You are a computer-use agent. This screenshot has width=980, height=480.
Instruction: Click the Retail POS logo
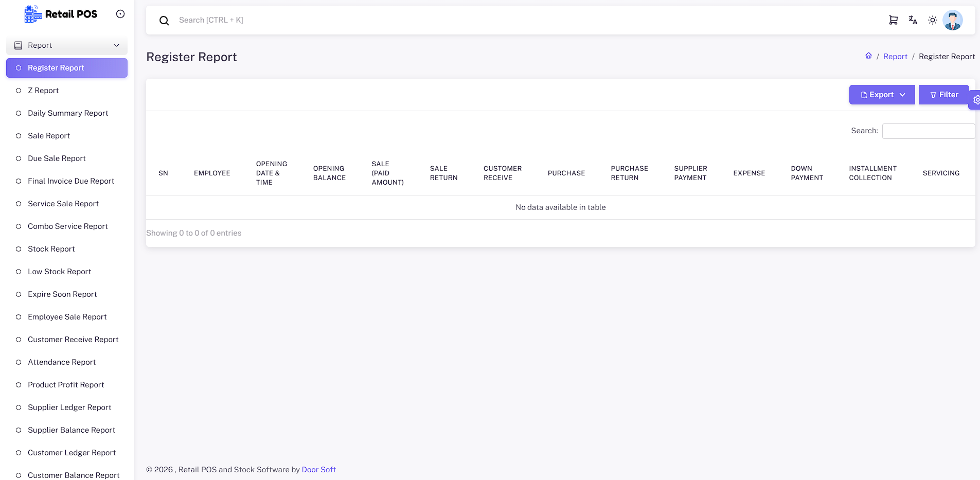[x=61, y=14]
